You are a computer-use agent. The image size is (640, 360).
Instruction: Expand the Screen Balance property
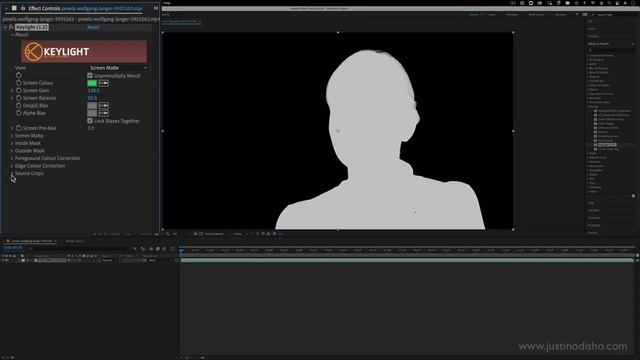pyautogui.click(x=12, y=98)
